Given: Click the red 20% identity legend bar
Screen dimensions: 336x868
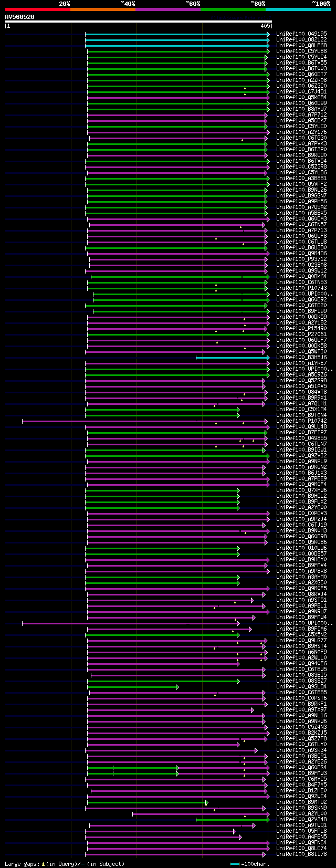Looking at the screenshot, I should 38,9.
